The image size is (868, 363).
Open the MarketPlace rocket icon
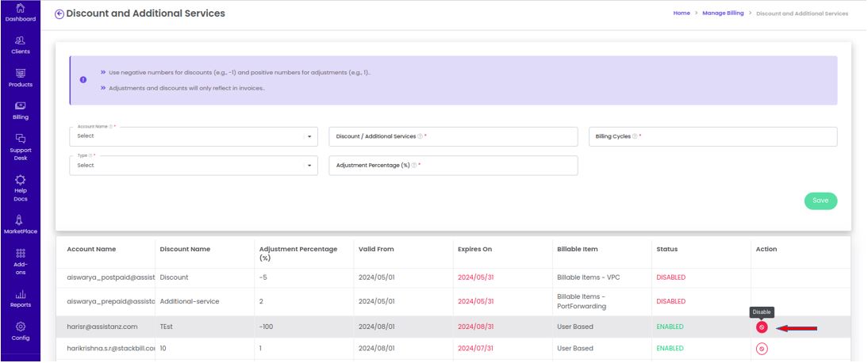point(20,220)
